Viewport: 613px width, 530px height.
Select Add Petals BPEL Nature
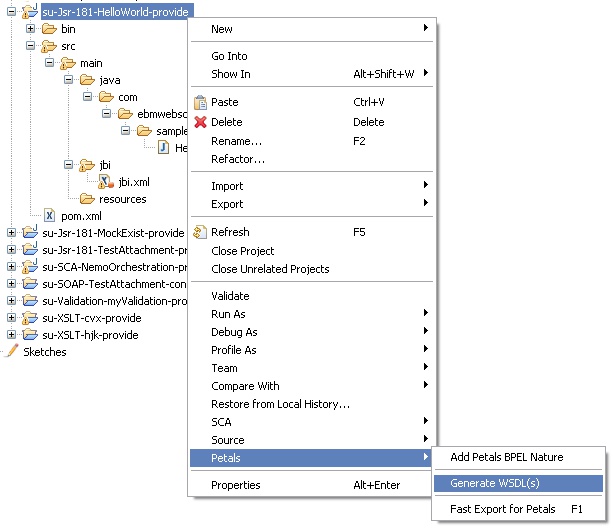pyautogui.click(x=506, y=457)
